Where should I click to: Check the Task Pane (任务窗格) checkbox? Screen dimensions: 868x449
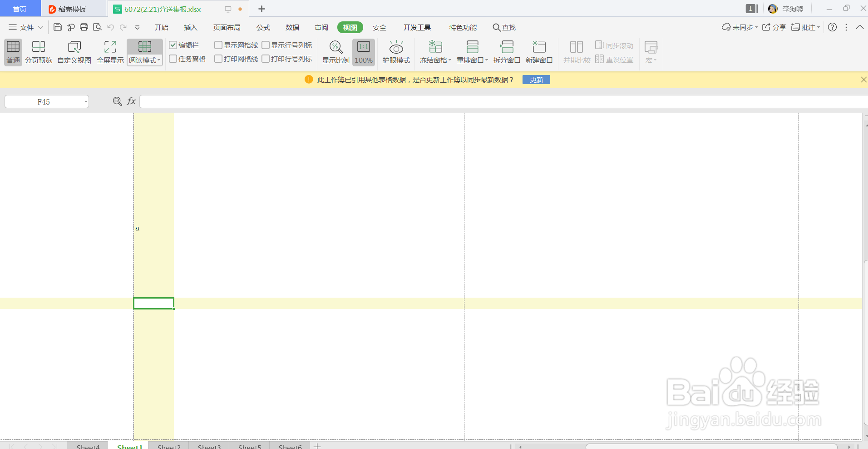pos(173,59)
